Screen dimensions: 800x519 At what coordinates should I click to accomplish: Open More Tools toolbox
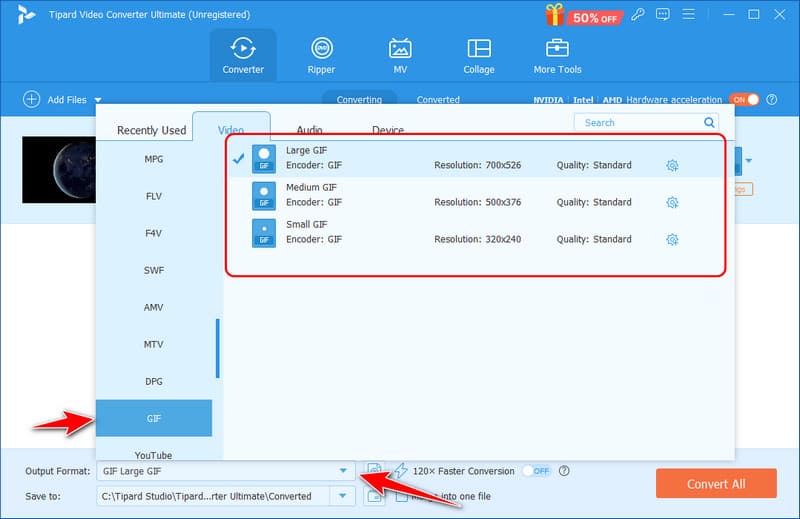(x=557, y=56)
